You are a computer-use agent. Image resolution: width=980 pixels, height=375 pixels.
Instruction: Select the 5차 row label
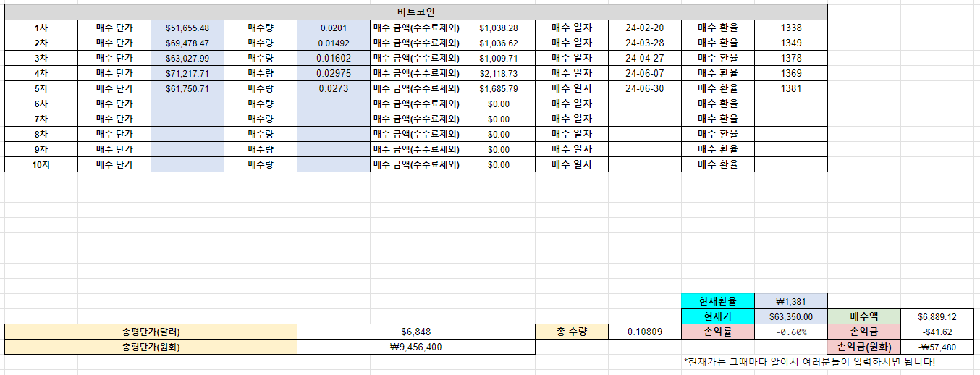click(x=41, y=88)
